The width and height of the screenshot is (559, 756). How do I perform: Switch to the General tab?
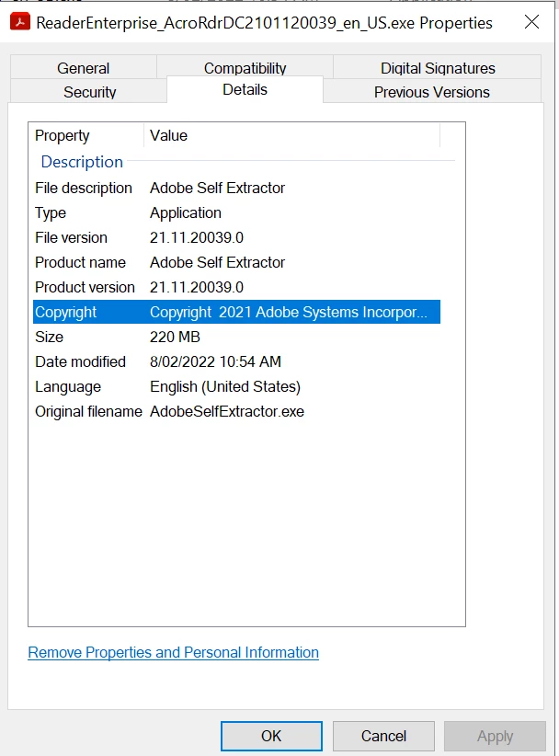coord(84,68)
